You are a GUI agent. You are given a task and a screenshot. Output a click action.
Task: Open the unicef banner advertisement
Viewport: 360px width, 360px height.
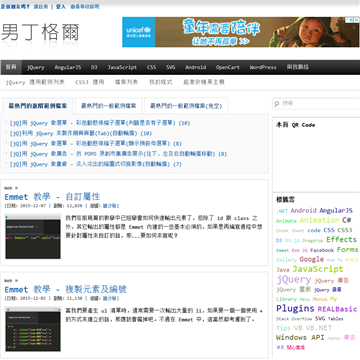241,32
